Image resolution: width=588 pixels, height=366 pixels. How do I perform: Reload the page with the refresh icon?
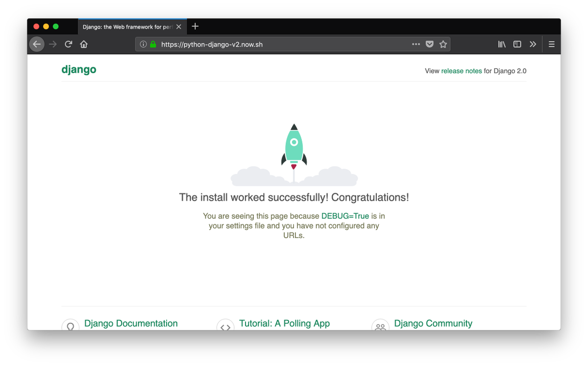(69, 44)
